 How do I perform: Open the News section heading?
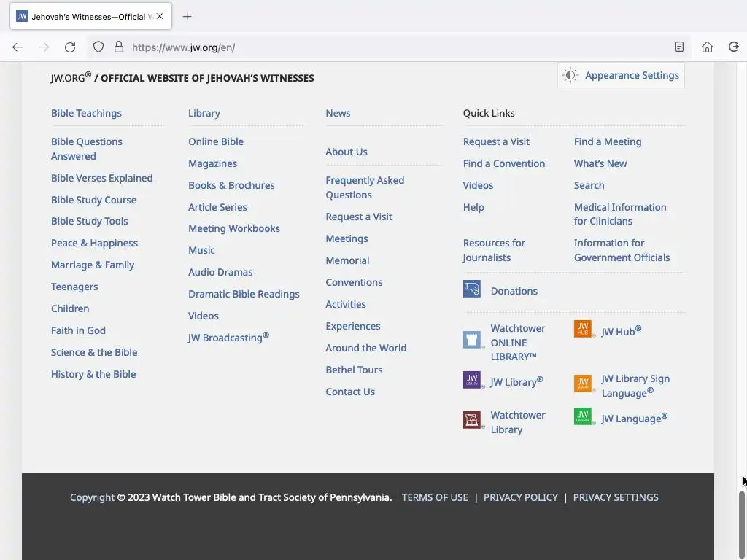[338, 113]
